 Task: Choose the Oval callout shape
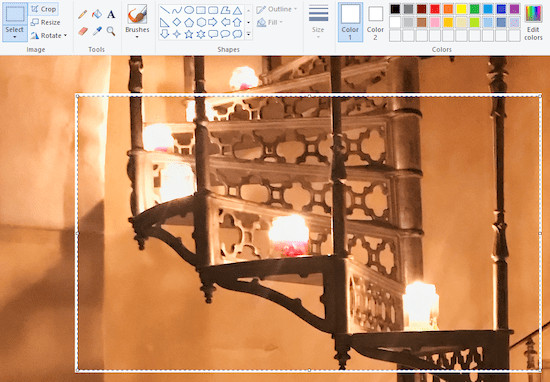pyautogui.click(x=225, y=34)
